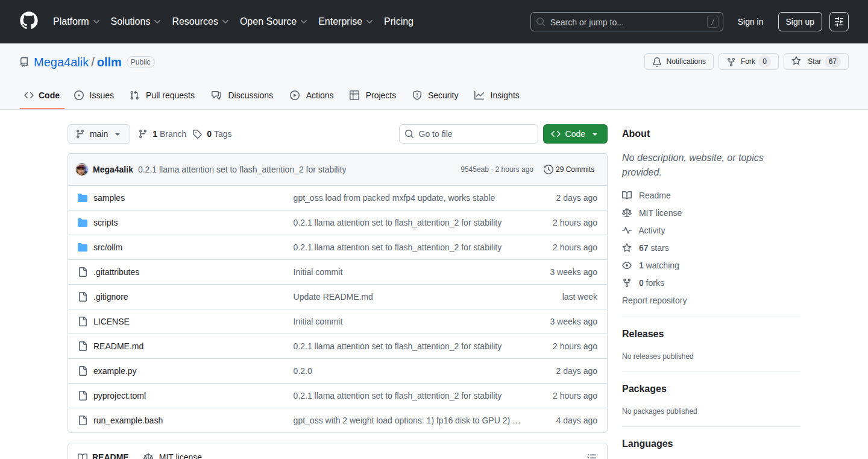Viewport: 868px width, 459px height.
Task: Switch to the Issues tab
Action: 94,95
